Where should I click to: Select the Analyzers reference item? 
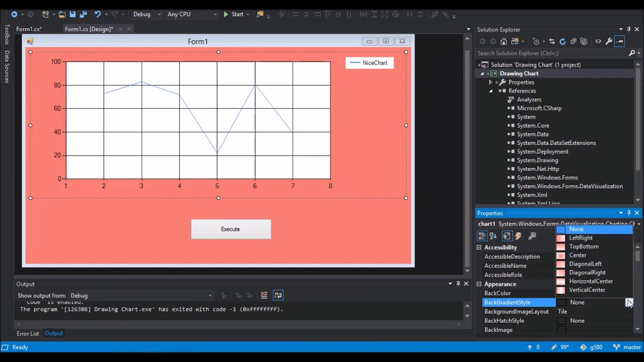click(x=529, y=100)
